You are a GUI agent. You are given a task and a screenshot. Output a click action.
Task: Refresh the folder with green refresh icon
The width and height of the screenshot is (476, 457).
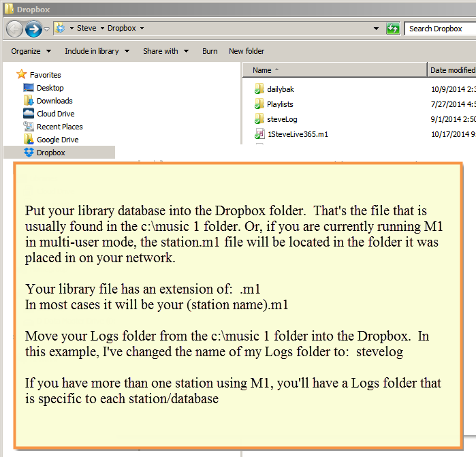pos(393,29)
